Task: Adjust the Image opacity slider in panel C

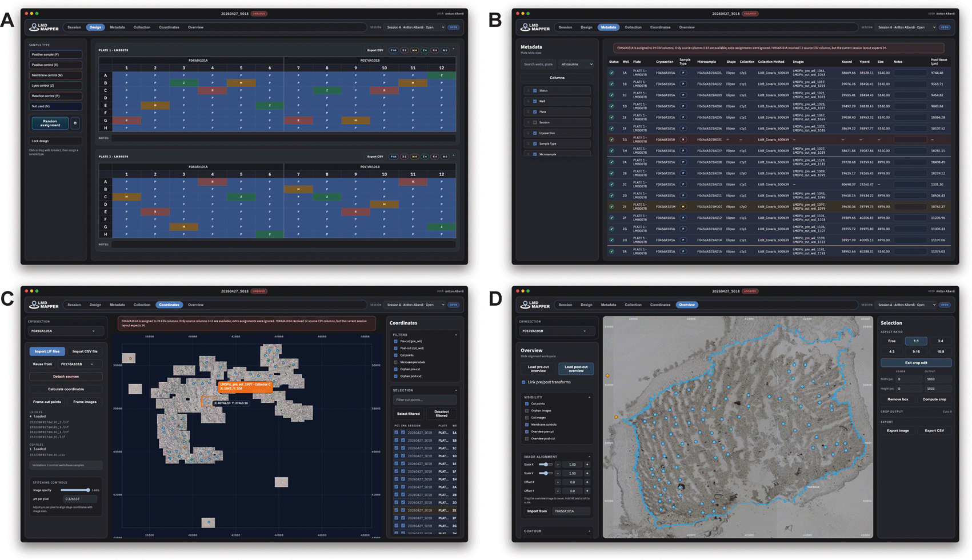Action: pyautogui.click(x=74, y=490)
